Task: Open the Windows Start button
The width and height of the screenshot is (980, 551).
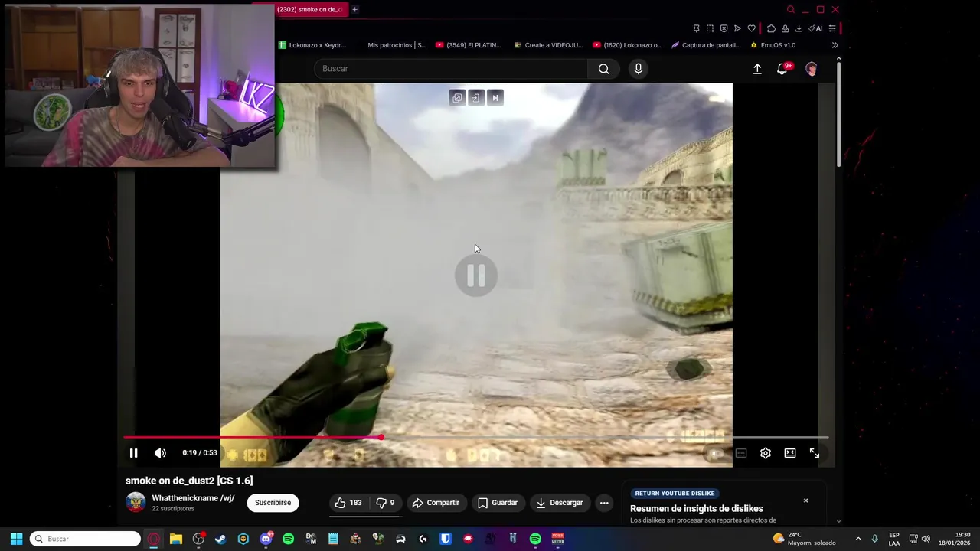Action: 16,539
